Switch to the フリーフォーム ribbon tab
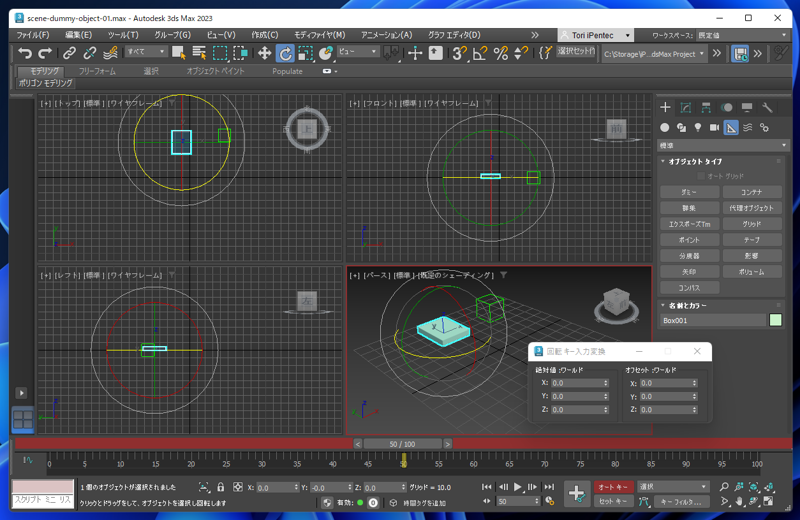The width and height of the screenshot is (800, 520). (x=97, y=72)
